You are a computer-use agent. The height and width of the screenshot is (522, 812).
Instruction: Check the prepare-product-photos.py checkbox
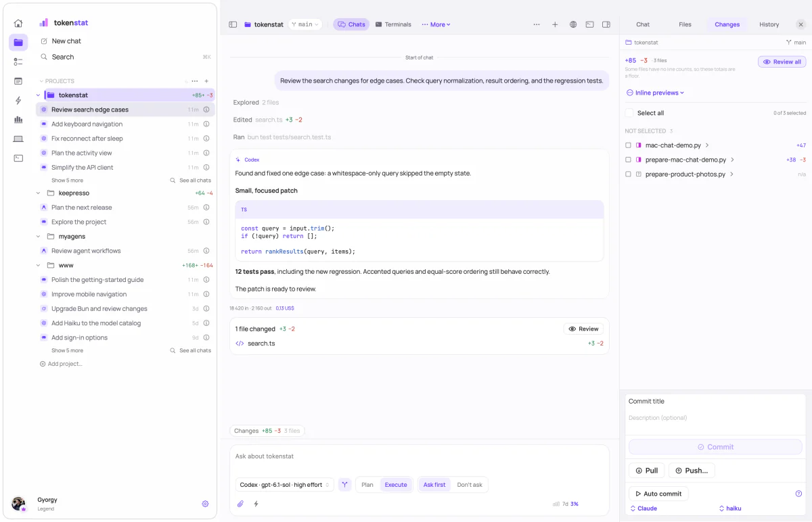629,174
